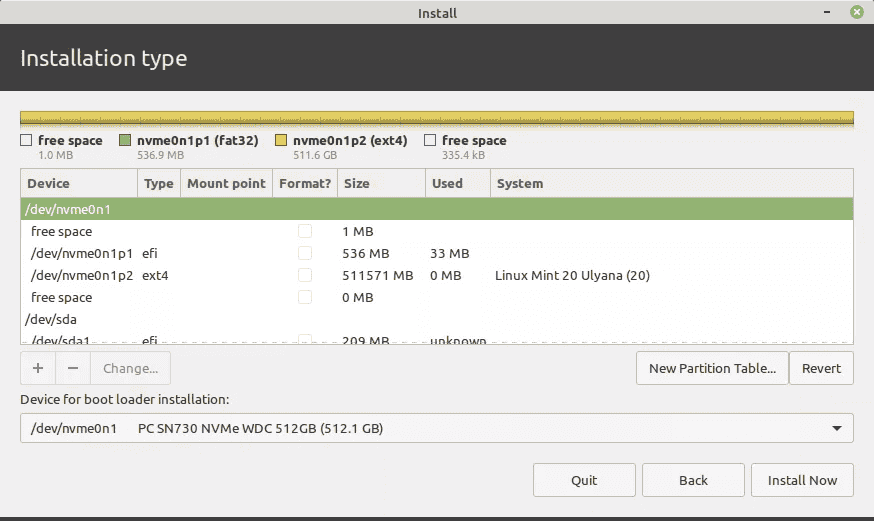The image size is (874, 521).
Task: Toggle Format checkbox for first free space row
Action: point(305,231)
